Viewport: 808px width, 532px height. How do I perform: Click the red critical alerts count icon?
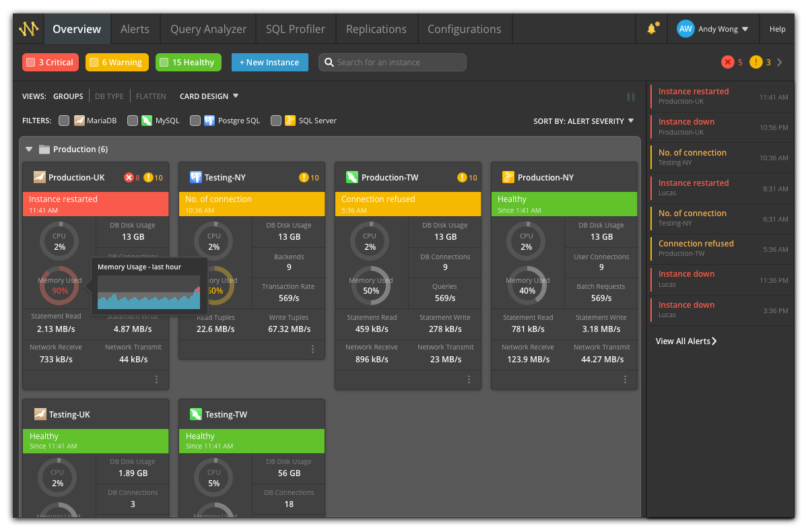(728, 62)
